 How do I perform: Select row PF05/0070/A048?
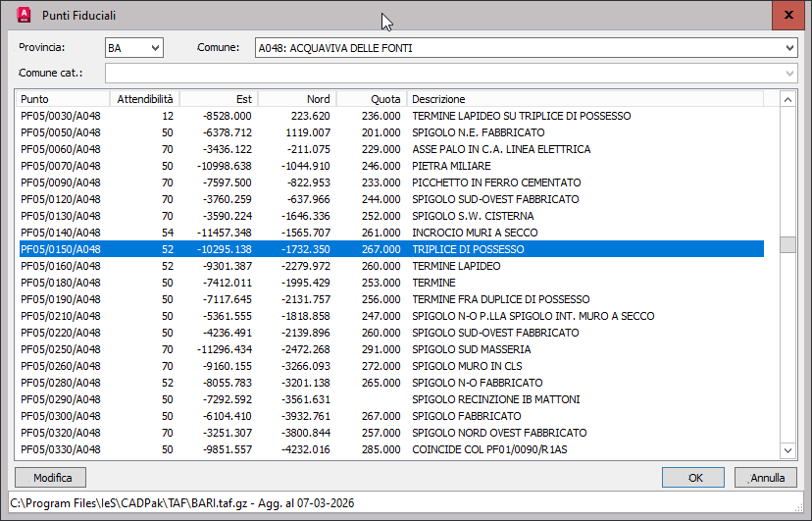click(x=391, y=166)
